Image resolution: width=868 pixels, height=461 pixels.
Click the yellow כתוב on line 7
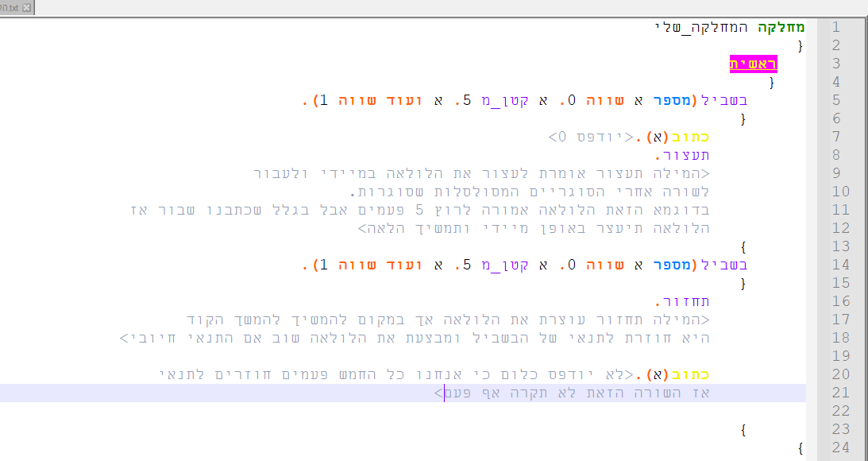click(690, 137)
